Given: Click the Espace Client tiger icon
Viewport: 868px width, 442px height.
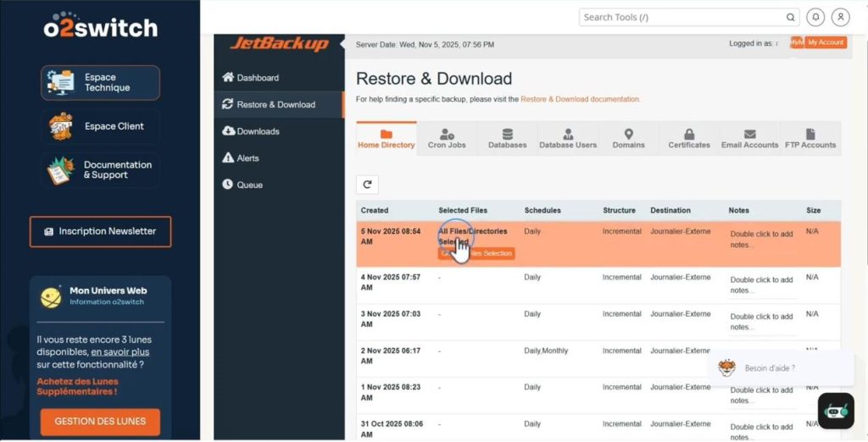Looking at the screenshot, I should click(60, 126).
